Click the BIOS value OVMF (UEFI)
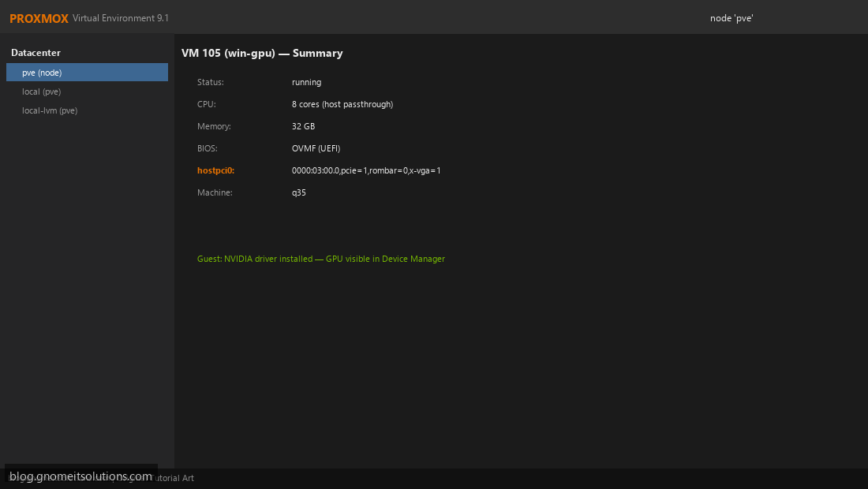Image resolution: width=868 pixels, height=489 pixels. 316,148
